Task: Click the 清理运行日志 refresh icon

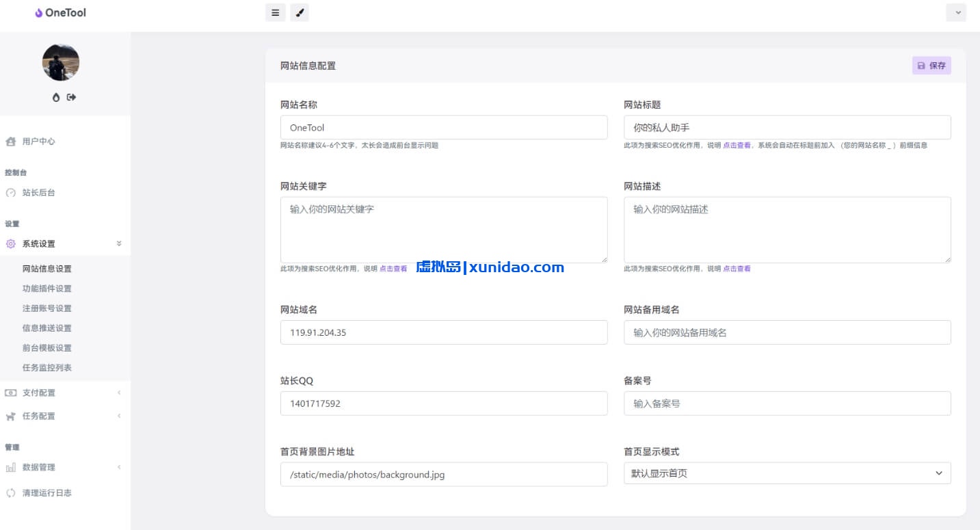Action: tap(10, 492)
